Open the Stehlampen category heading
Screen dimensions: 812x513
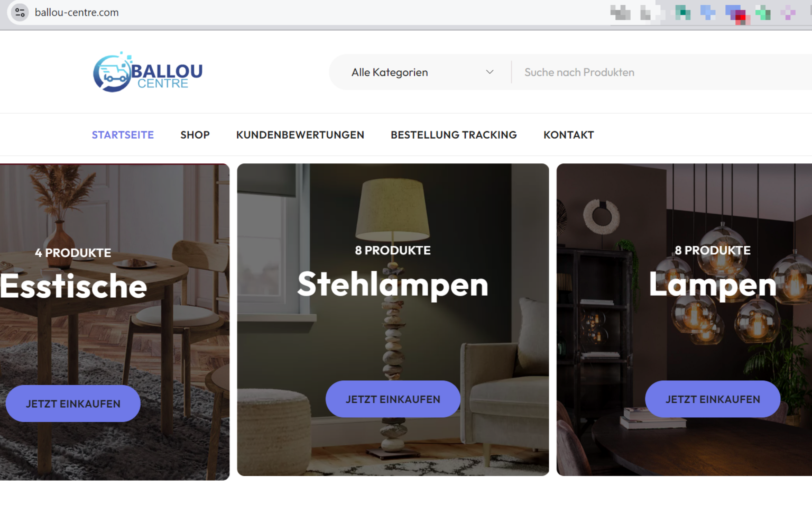[393, 285]
